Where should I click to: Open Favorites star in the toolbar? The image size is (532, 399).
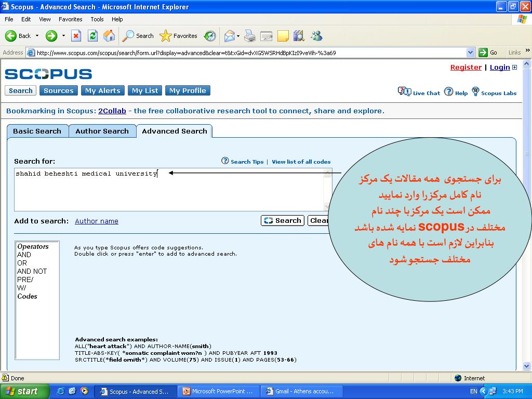pyautogui.click(x=178, y=36)
